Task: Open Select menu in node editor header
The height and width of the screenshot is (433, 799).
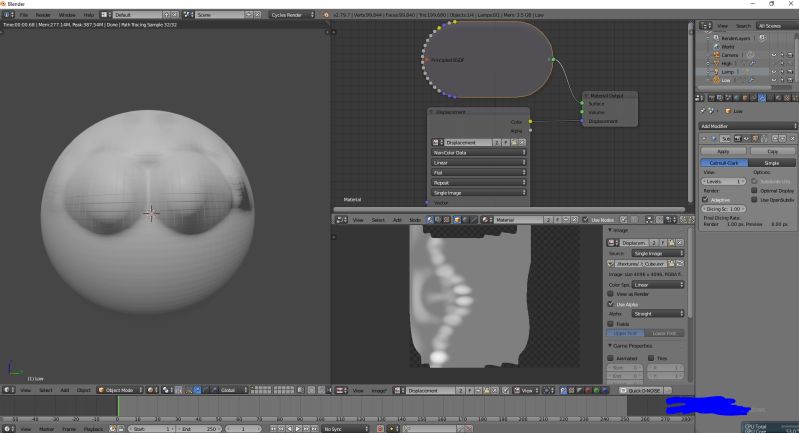Action: tap(378, 220)
